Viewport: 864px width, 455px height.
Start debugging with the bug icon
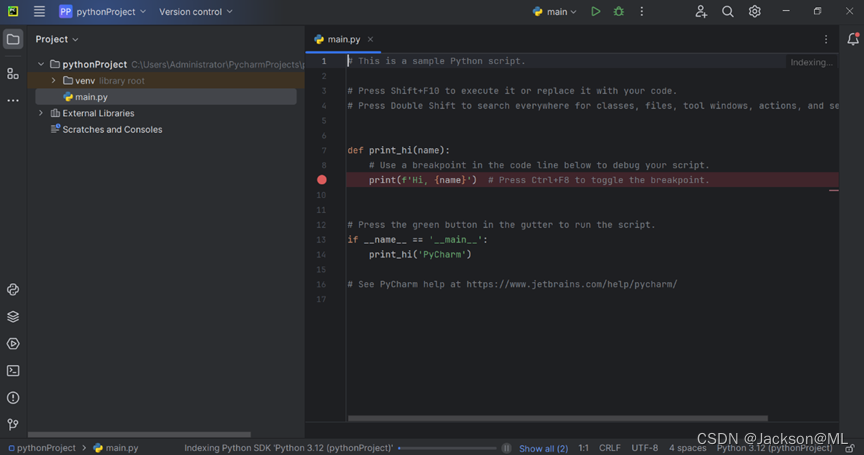click(618, 12)
